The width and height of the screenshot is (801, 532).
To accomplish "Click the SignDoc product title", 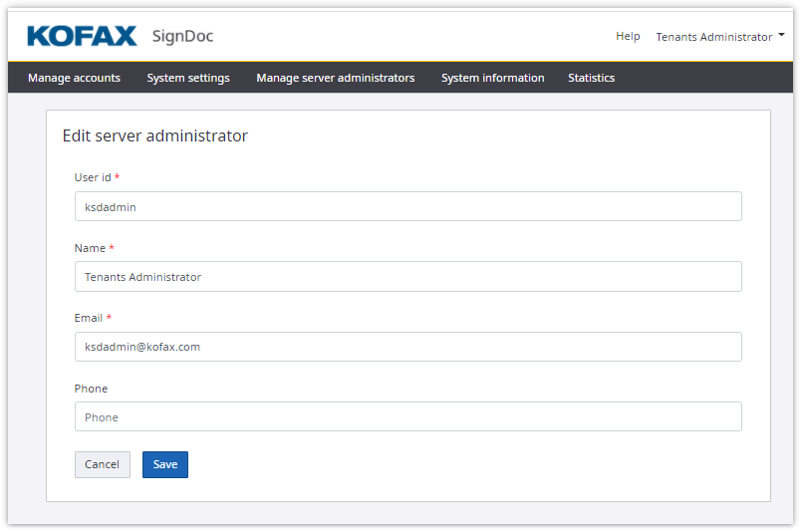I will 182,37.
